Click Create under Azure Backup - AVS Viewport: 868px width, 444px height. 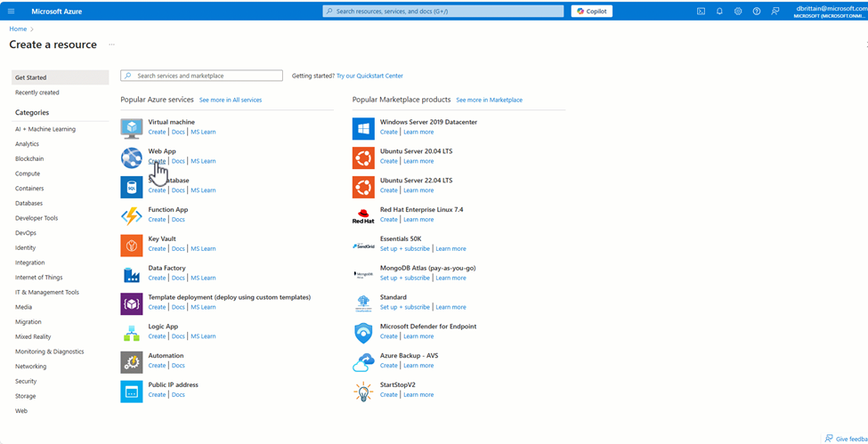tap(389, 366)
